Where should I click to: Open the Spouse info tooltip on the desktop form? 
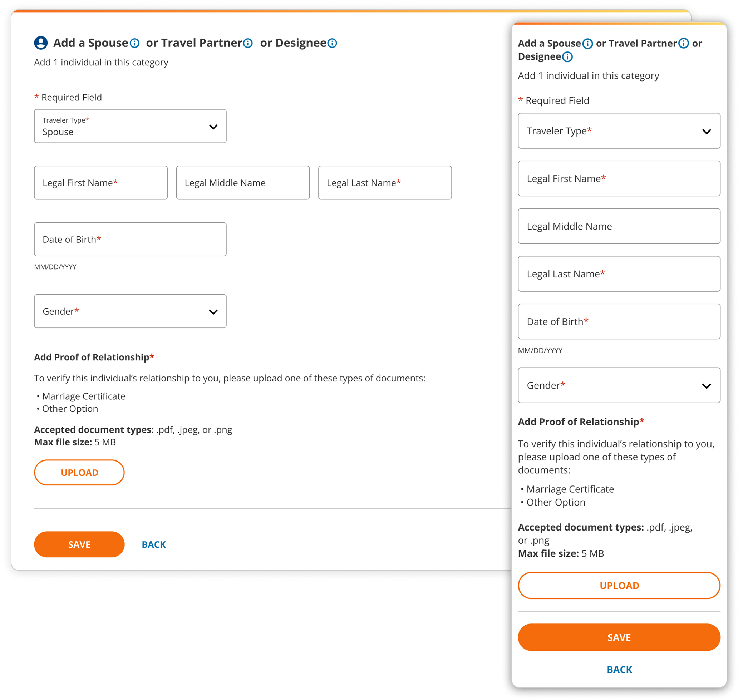(x=134, y=43)
